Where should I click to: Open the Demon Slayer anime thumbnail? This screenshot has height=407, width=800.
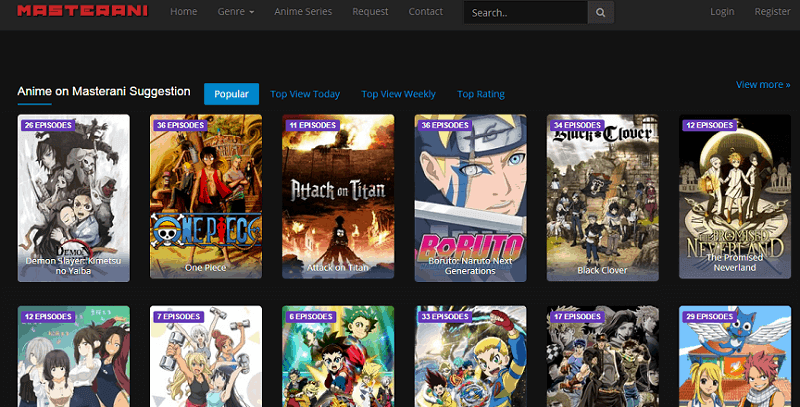click(x=74, y=197)
